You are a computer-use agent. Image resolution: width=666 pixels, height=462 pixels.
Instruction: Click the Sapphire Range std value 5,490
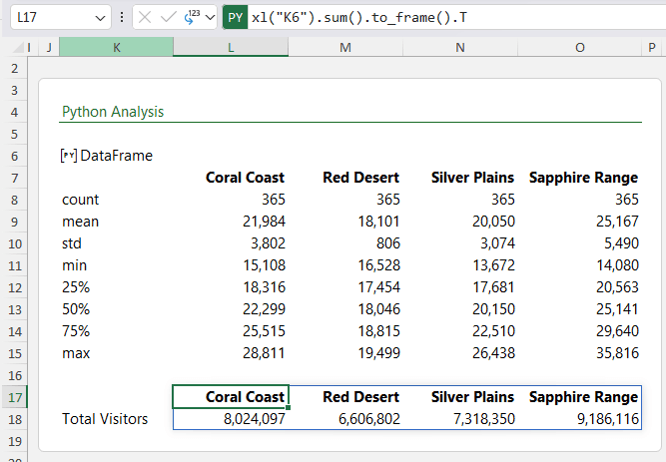point(622,243)
